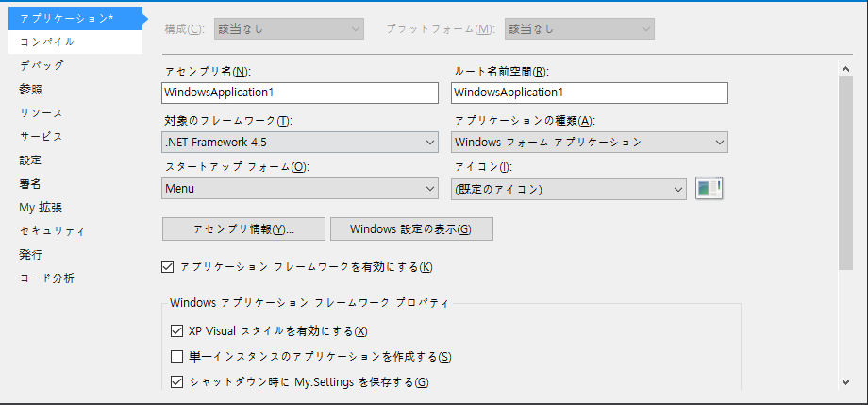This screenshot has height=405, width=868.
Task: Enable 単一インスタンスのアプリケーションを作成する checkbox
Action: click(176, 356)
